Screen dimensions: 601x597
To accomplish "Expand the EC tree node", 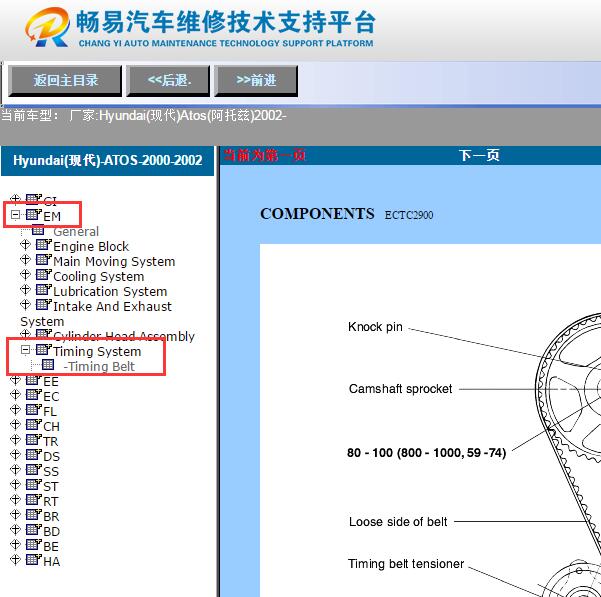I will [15, 394].
